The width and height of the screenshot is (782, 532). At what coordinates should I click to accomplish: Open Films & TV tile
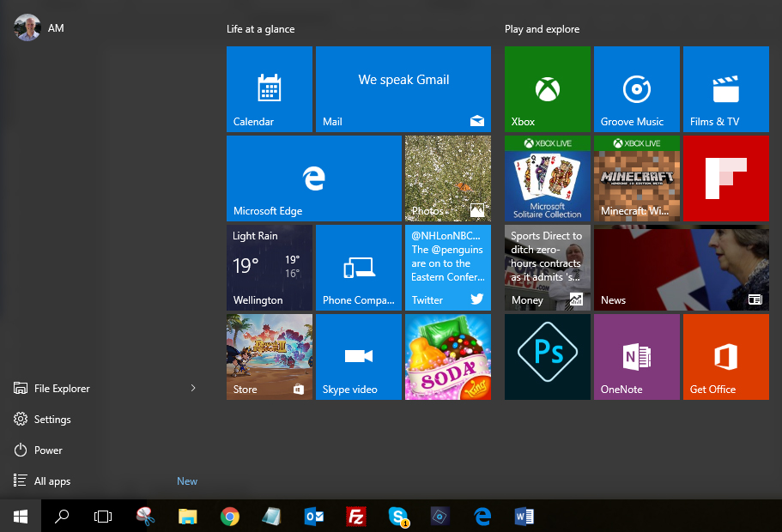point(726,89)
